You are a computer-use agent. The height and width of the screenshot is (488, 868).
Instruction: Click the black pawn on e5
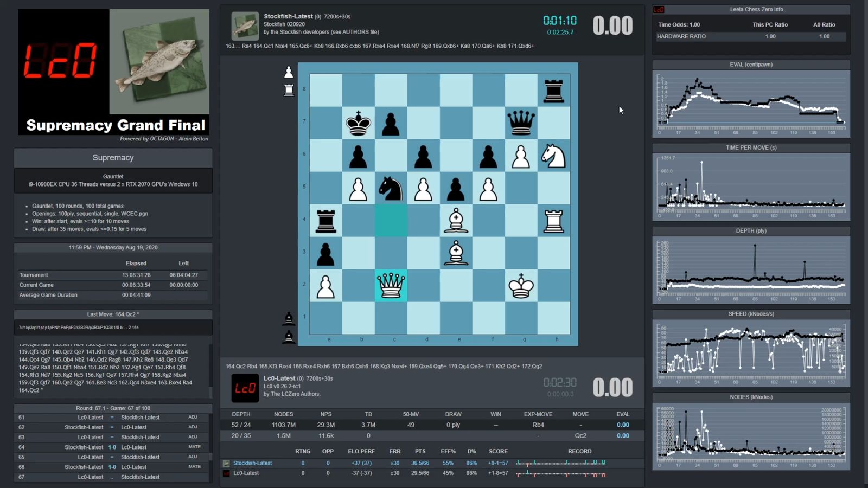pos(456,188)
